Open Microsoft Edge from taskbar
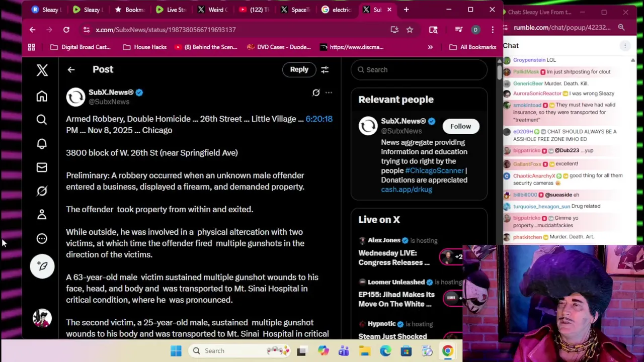Viewport: 644px width, 362px height. [385, 351]
